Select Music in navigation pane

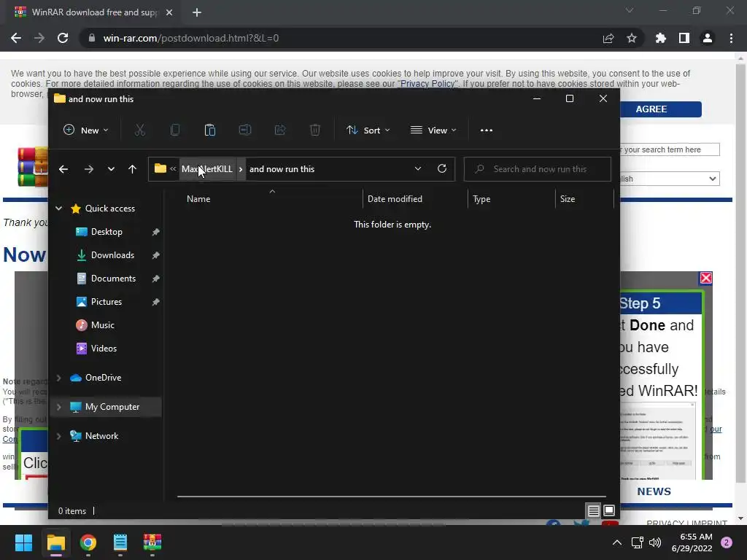(x=102, y=325)
